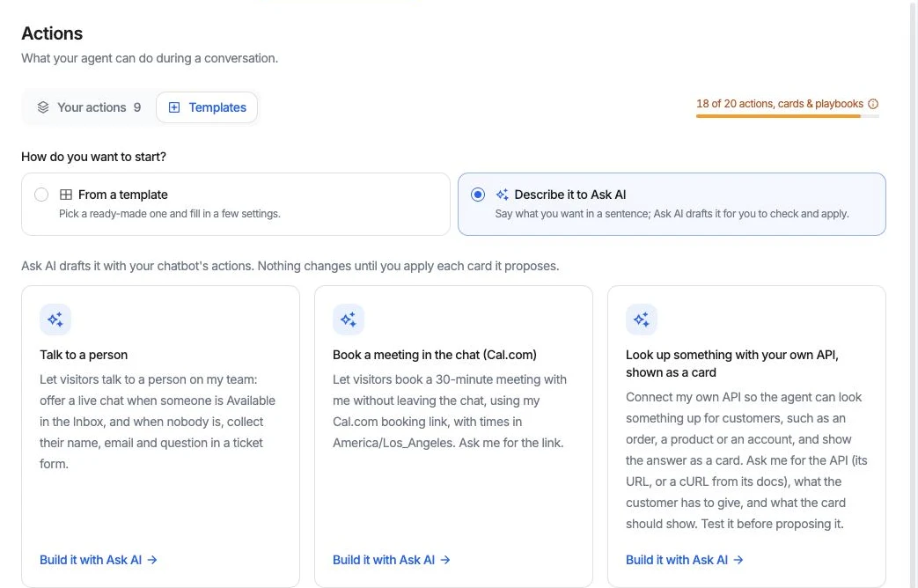Click the grid icon beside From a template
The width and height of the screenshot is (918, 588).
click(x=66, y=195)
